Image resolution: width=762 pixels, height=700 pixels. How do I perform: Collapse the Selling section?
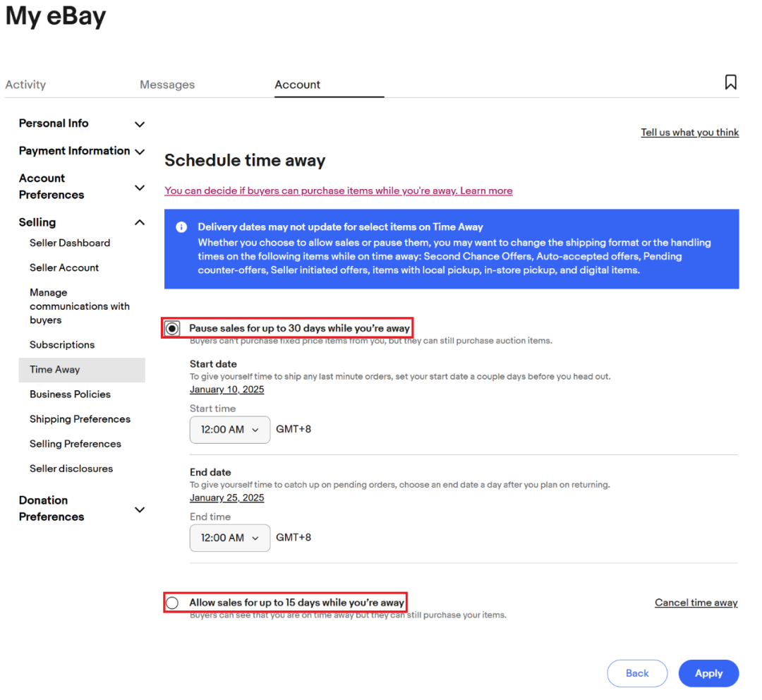tap(140, 222)
